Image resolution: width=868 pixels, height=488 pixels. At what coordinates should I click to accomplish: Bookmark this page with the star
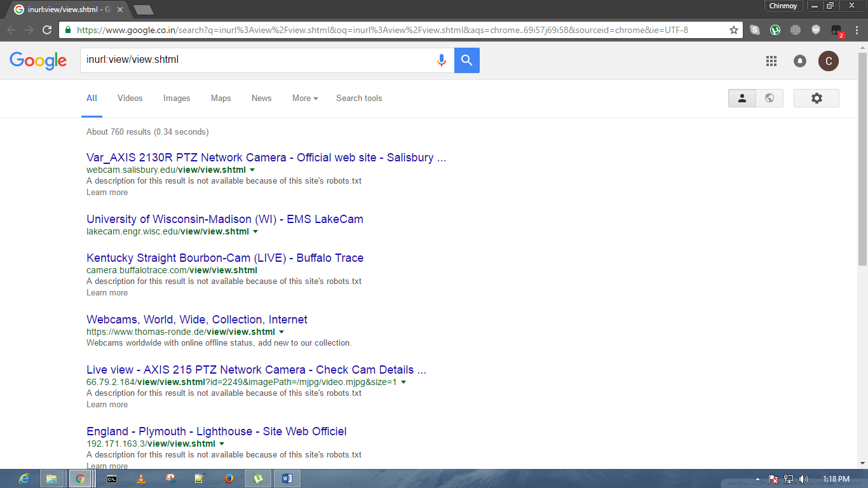coord(734,30)
